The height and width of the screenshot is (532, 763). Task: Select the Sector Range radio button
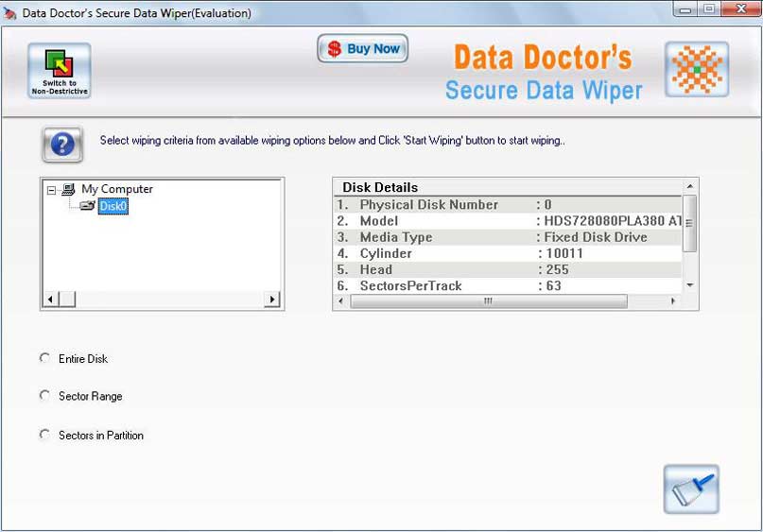click(44, 396)
